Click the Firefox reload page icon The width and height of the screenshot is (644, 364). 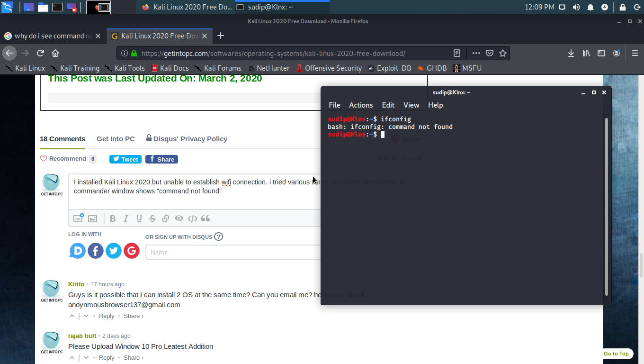40,53
